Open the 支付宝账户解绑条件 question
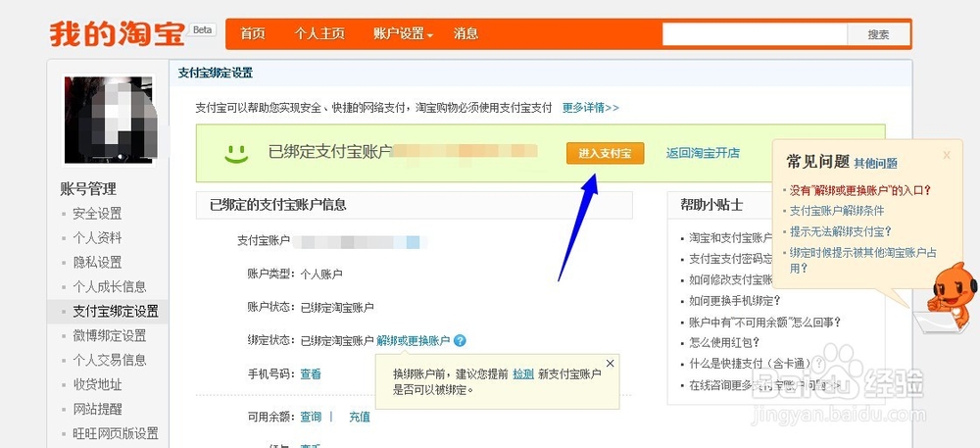Viewport: 980px width, 448px height. click(x=837, y=211)
